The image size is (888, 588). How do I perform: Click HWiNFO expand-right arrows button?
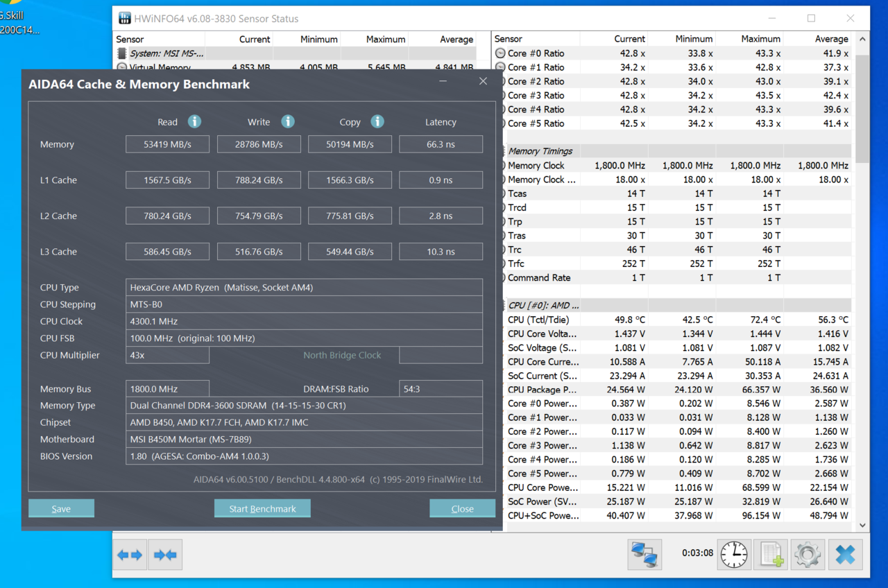pyautogui.click(x=165, y=555)
